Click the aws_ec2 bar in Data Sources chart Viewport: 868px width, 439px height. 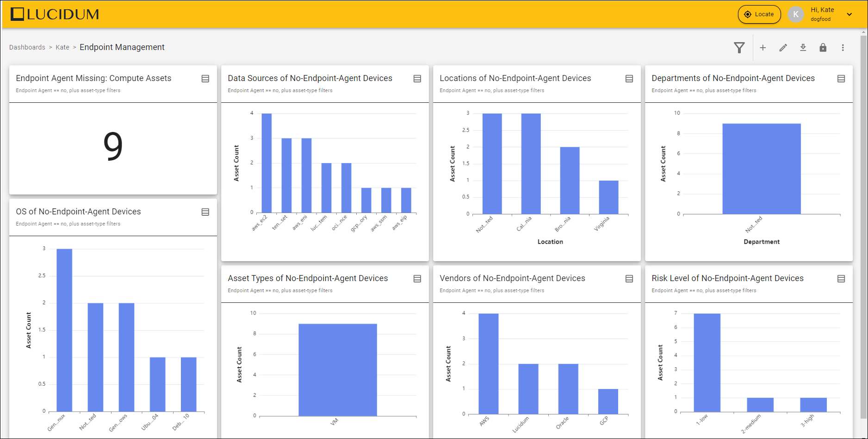(x=267, y=163)
